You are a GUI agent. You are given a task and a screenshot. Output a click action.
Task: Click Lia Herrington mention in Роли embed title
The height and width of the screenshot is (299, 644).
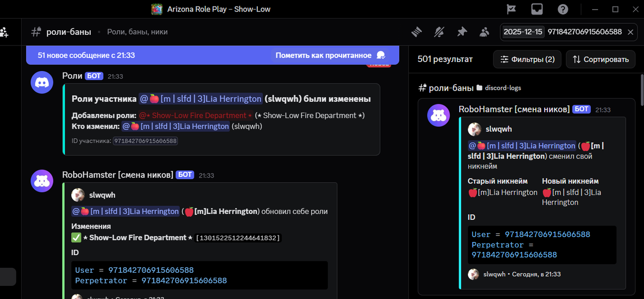coord(201,99)
